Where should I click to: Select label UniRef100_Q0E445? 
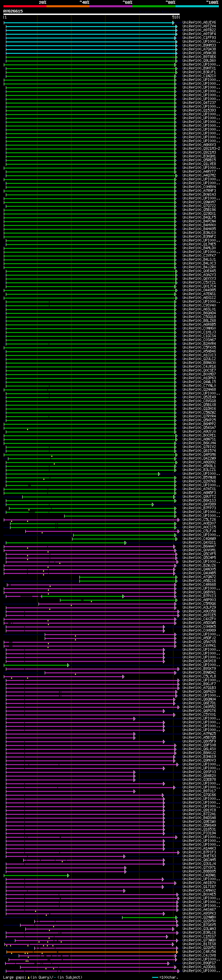coord(199,271)
